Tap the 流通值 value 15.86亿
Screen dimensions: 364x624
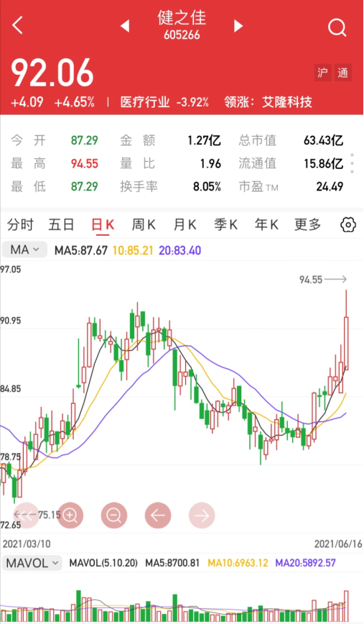[x=324, y=163]
